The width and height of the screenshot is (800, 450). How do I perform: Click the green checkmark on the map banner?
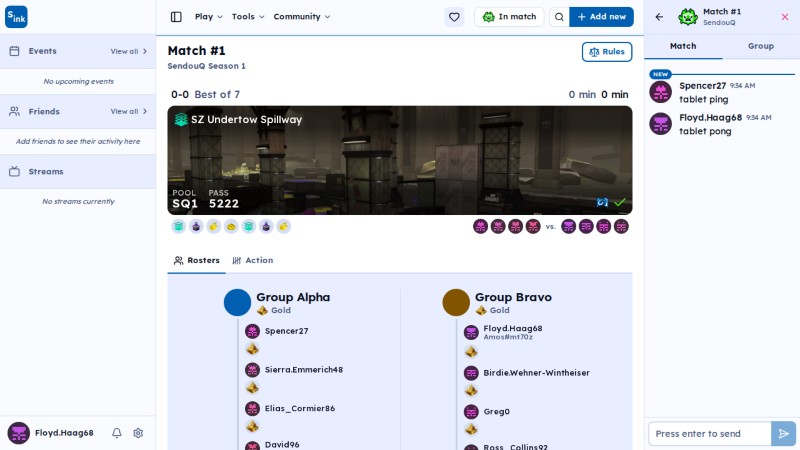(619, 203)
